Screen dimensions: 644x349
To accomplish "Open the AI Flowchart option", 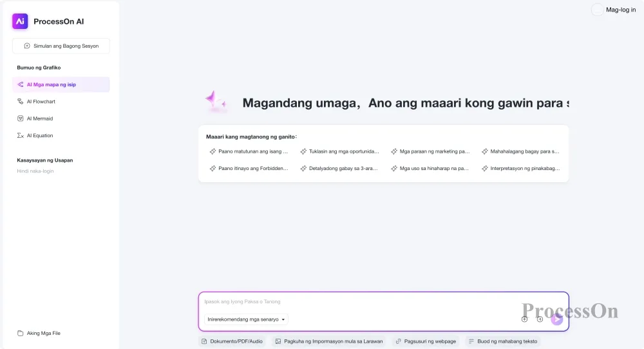I will (61, 101).
